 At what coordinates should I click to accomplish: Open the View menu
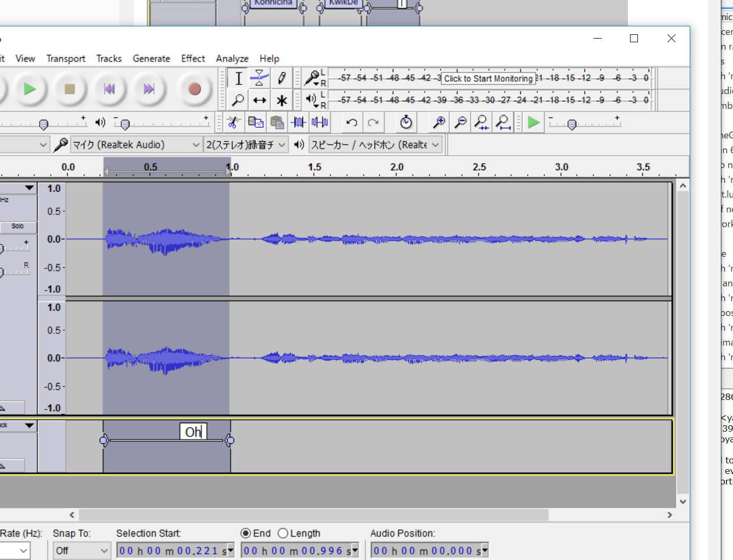(x=25, y=59)
